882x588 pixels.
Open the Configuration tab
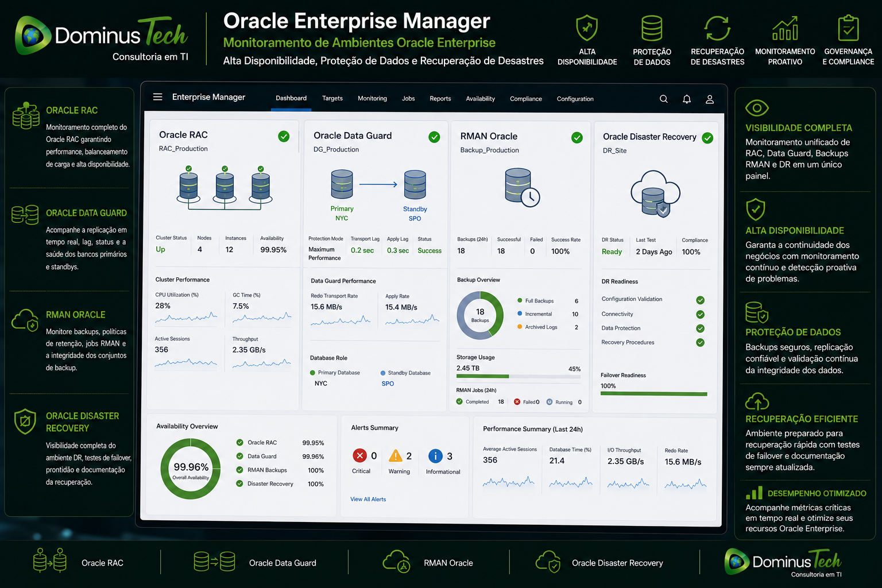coord(575,99)
